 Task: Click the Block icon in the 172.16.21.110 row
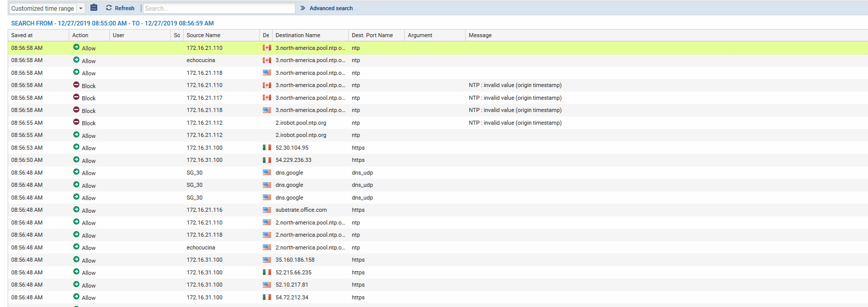tap(76, 85)
